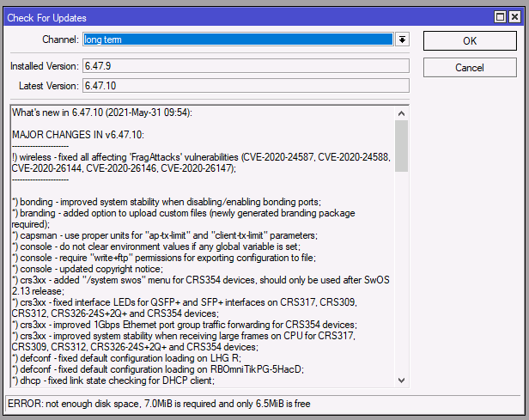This screenshot has height=420, width=529.
Task: Click the defconf LHG R changelog line
Action: point(126,358)
